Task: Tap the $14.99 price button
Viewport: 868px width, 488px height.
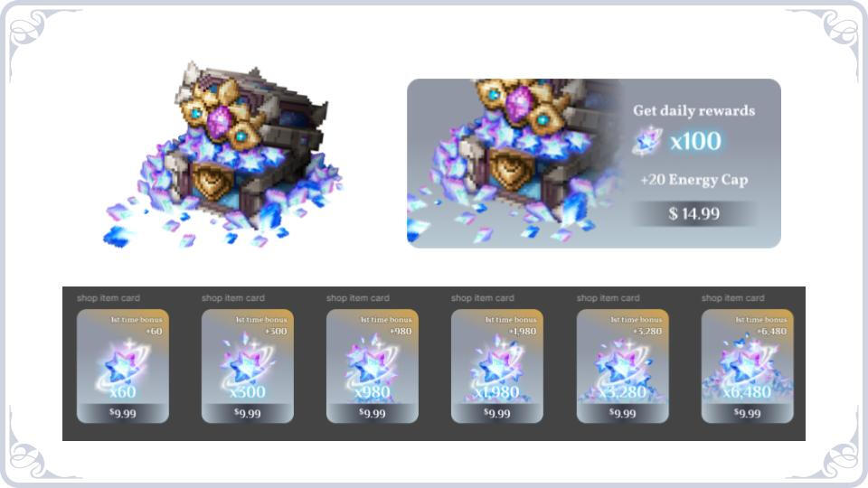Action: tap(693, 213)
